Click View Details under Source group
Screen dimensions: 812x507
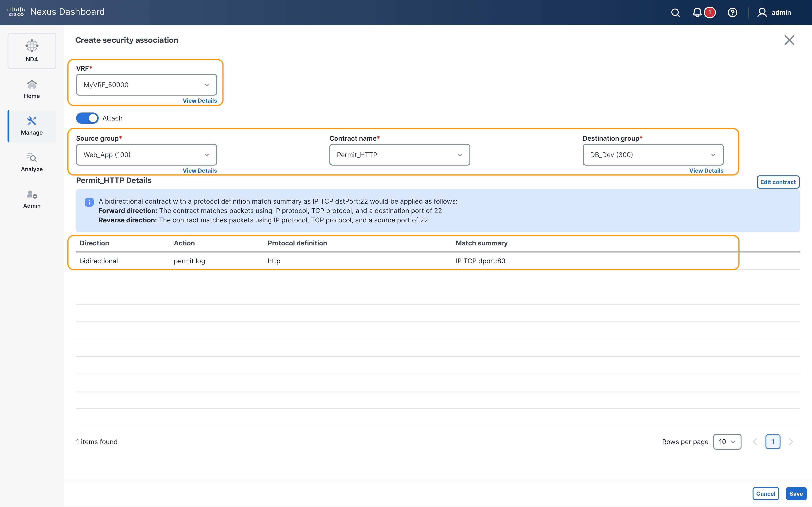click(199, 171)
